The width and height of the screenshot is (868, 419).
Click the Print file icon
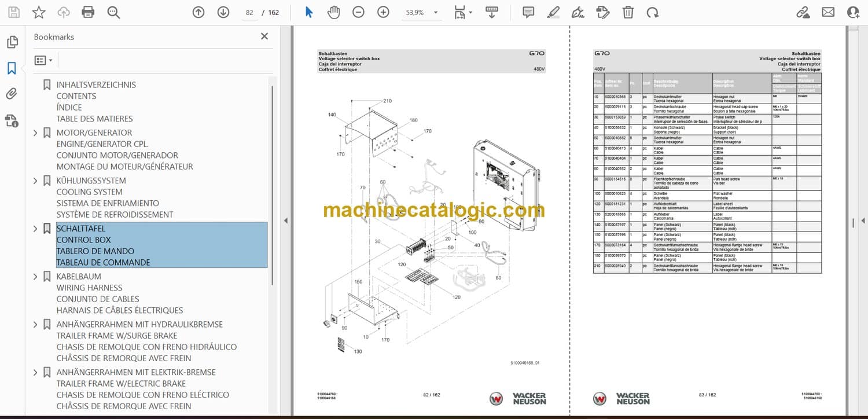(88, 12)
